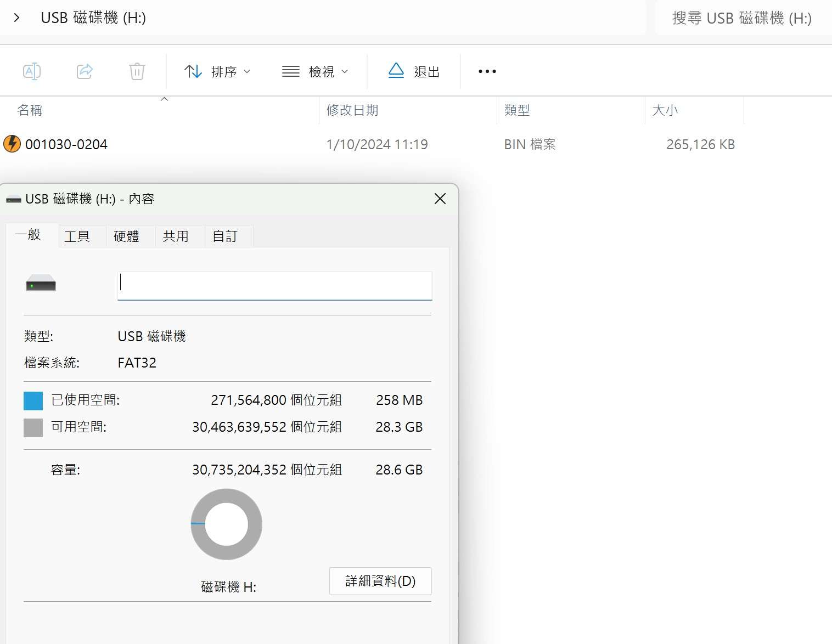Viewport: 832px width, 644px height.
Task: Click the 265,126 KB size cell
Action: [700, 144]
